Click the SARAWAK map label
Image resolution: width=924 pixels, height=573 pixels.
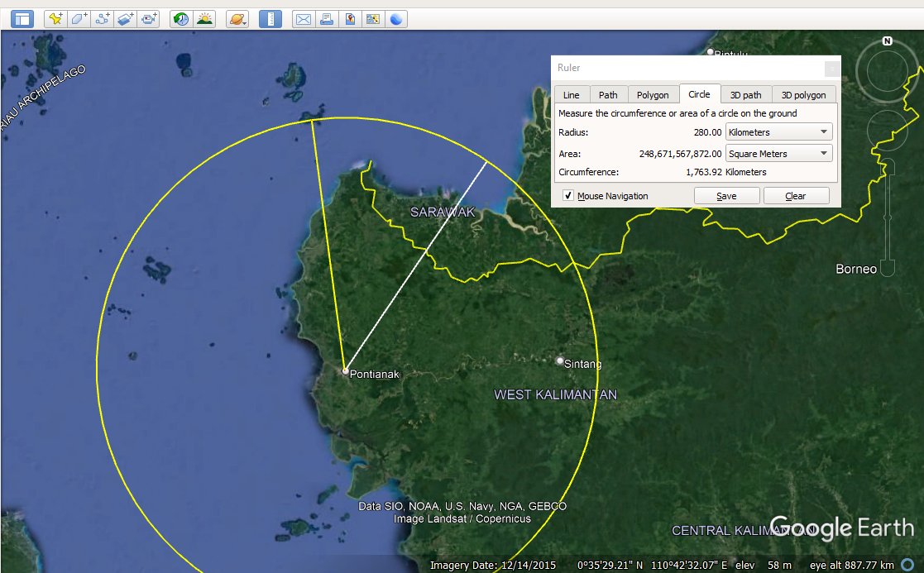click(443, 212)
